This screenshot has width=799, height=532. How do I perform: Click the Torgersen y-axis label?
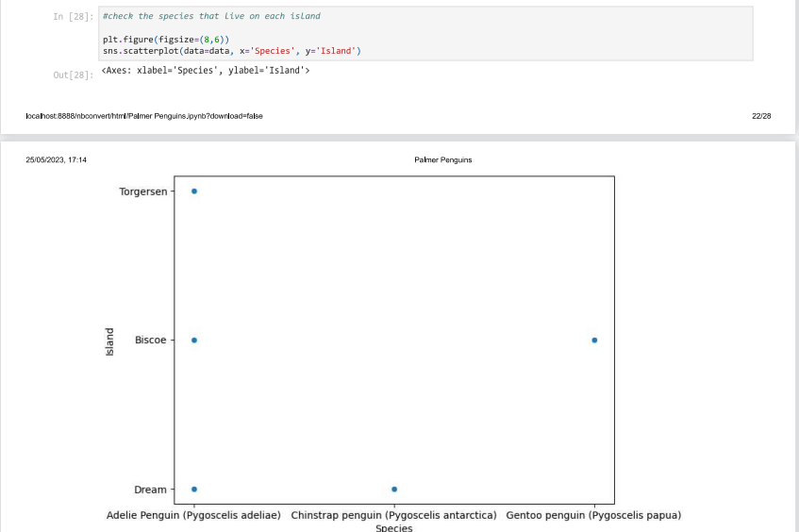(143, 191)
